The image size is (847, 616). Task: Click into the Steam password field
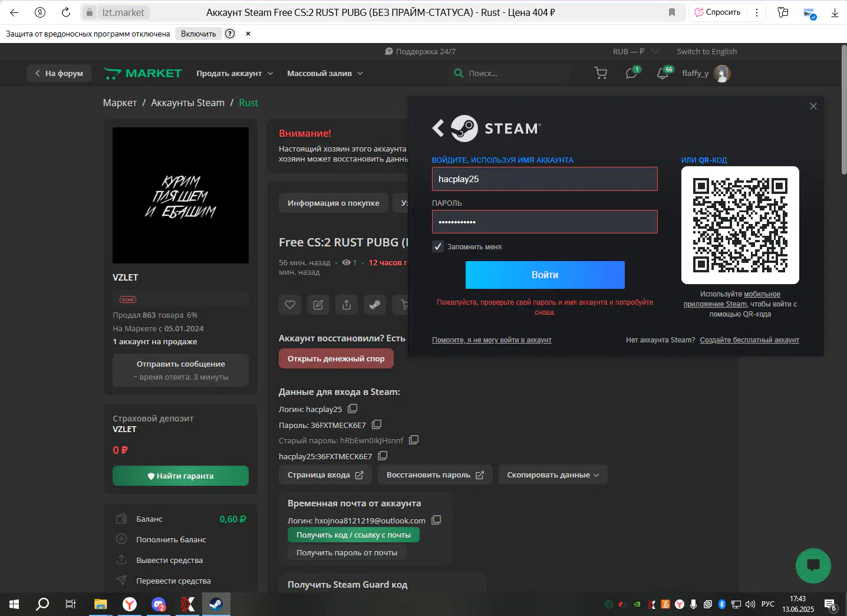click(545, 222)
